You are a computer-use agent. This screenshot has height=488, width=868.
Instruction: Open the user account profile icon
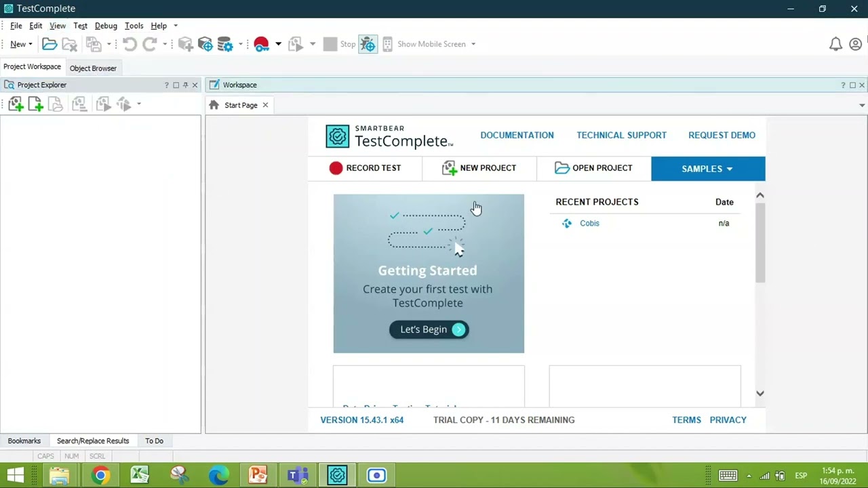855,44
